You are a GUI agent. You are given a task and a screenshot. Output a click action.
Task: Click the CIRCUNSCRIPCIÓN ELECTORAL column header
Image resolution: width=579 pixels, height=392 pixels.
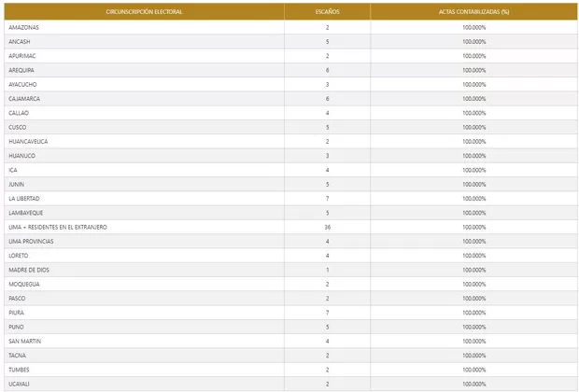point(144,12)
